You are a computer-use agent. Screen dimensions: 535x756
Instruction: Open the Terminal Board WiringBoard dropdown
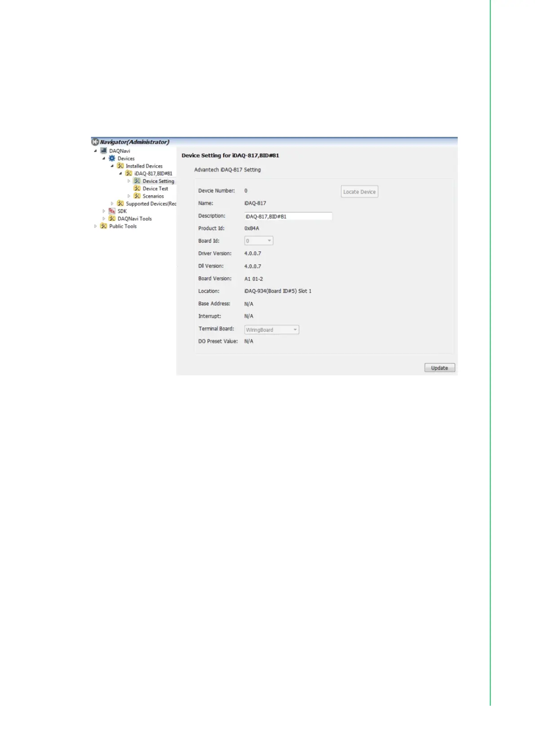click(271, 330)
